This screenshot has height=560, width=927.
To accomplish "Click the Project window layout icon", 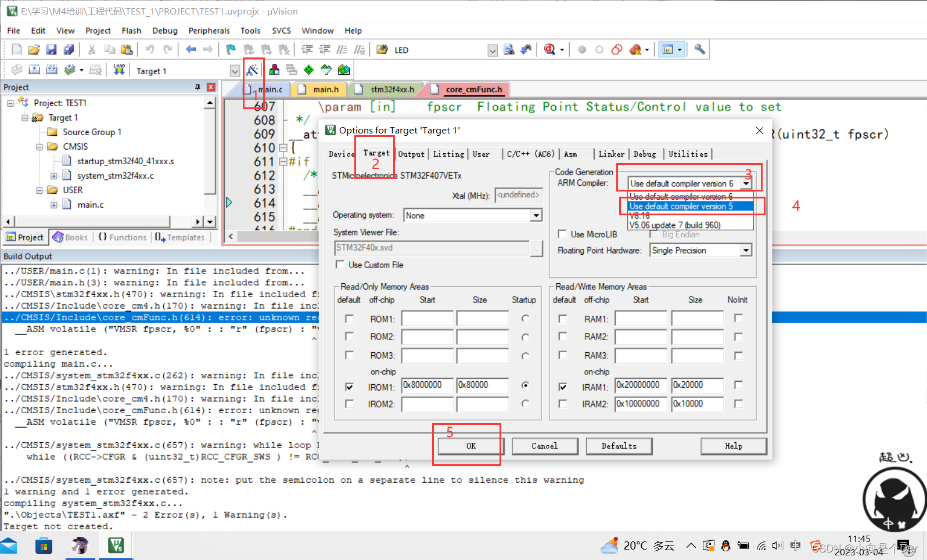I will 668,50.
